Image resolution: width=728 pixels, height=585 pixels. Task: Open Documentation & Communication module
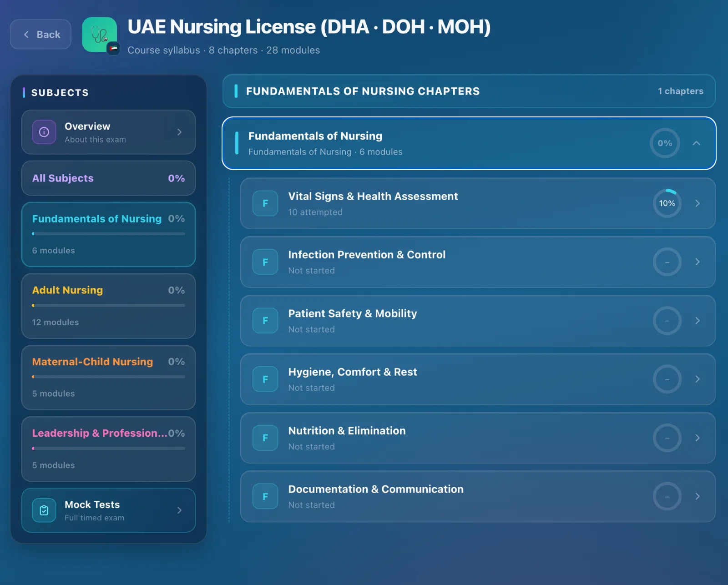pos(478,496)
